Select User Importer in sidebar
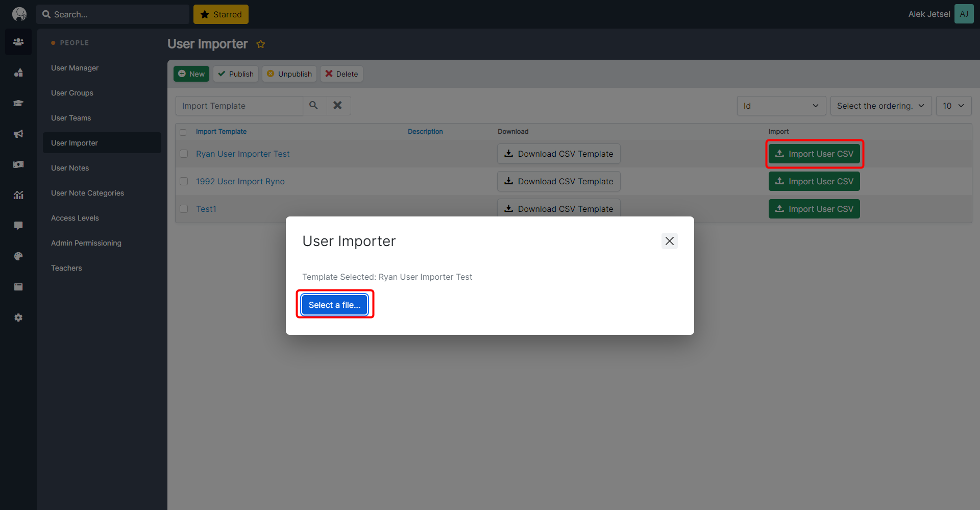 (102, 143)
